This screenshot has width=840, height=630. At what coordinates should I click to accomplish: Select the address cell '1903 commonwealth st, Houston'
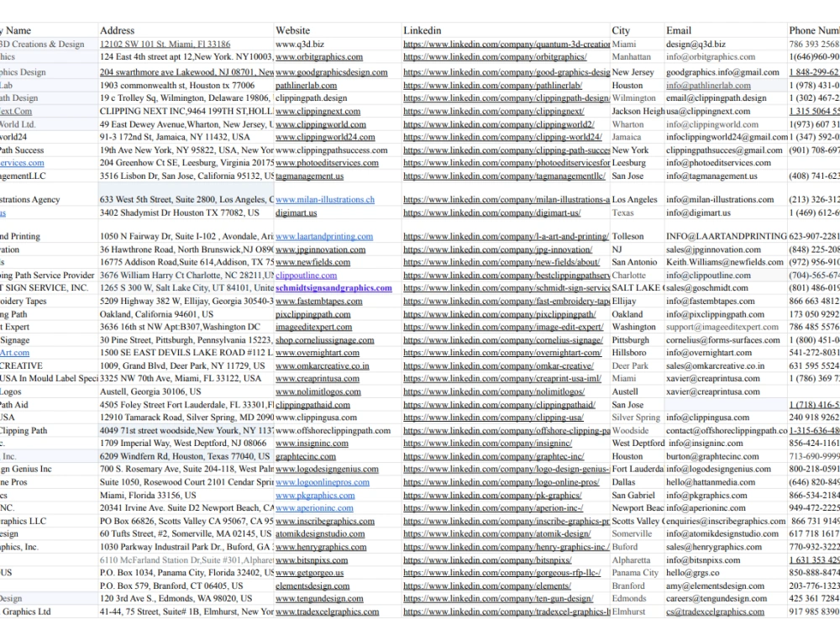click(x=186, y=85)
